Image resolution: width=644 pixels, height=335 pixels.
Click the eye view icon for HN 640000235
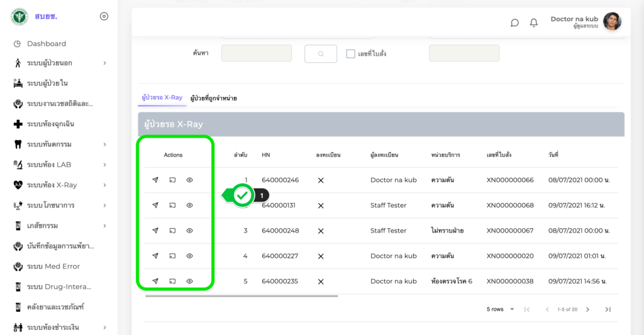[189, 281]
